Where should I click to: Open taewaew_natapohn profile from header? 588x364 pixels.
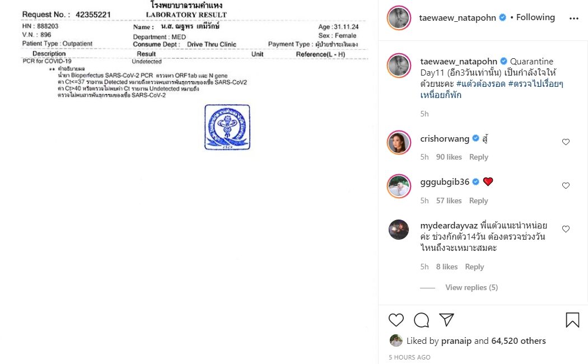click(x=457, y=17)
